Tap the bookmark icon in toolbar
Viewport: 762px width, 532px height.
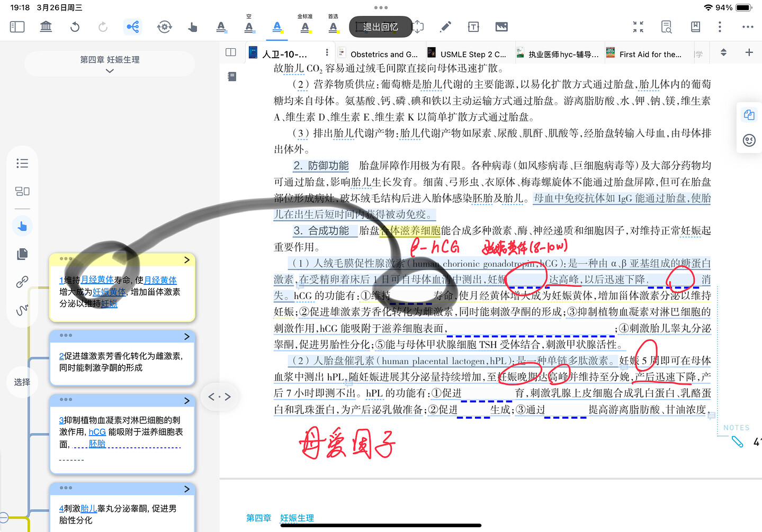(695, 26)
